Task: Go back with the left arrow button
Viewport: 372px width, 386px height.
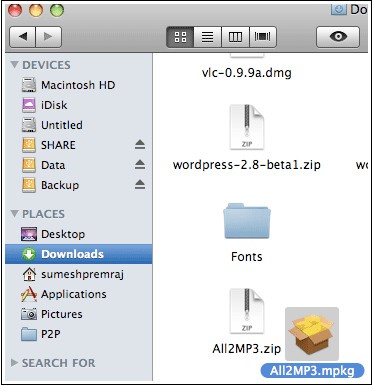Action: coord(23,37)
